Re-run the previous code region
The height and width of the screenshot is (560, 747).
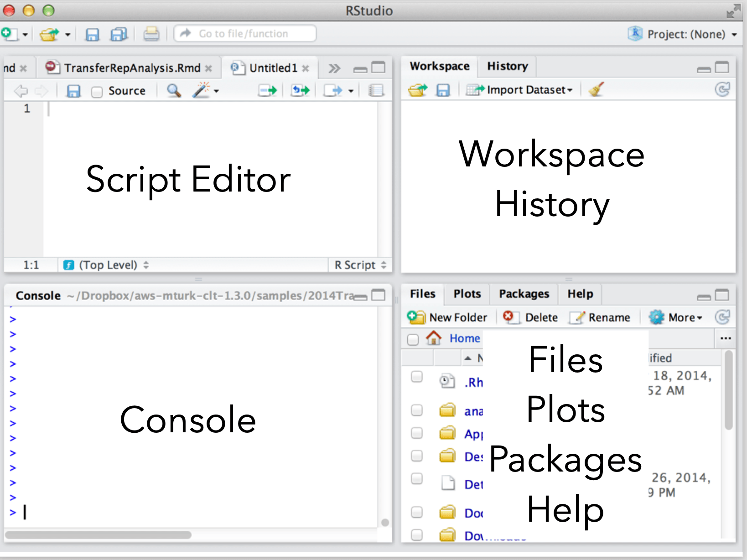point(301,90)
